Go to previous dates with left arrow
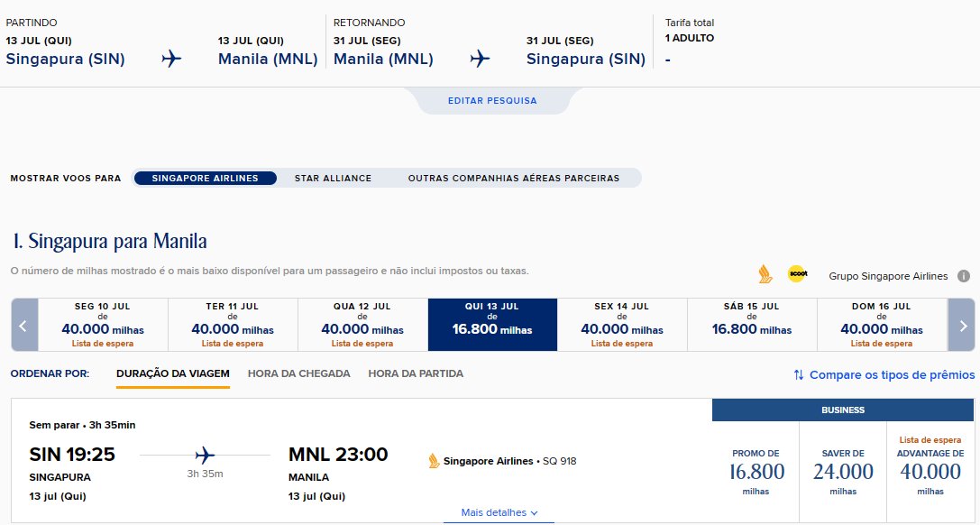 coord(24,325)
